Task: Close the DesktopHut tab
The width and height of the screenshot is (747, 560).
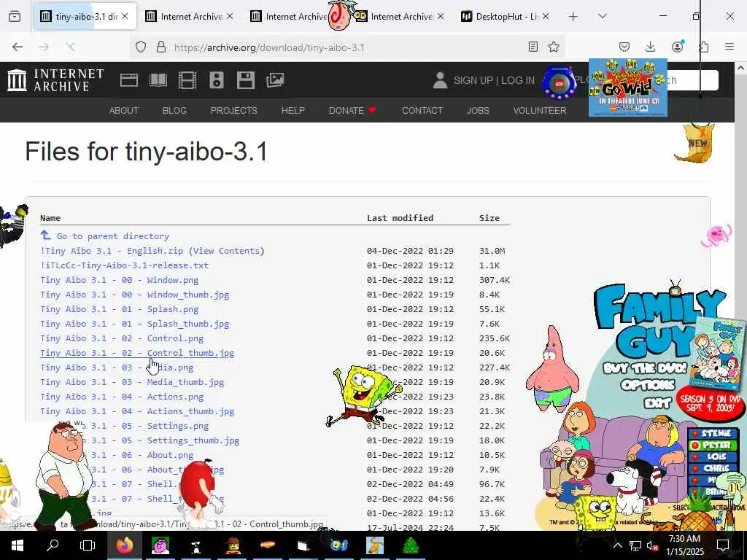Action: point(546,16)
